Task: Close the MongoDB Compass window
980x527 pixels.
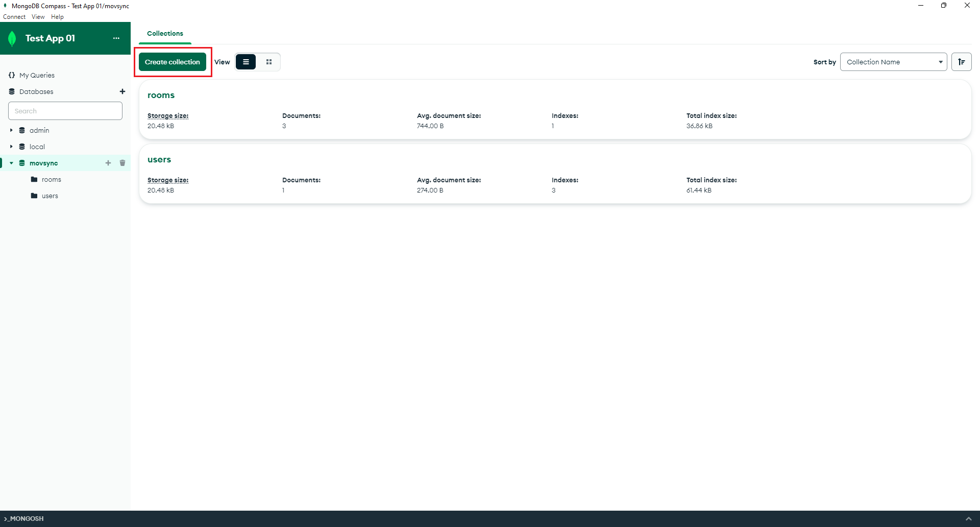Action: (x=967, y=6)
